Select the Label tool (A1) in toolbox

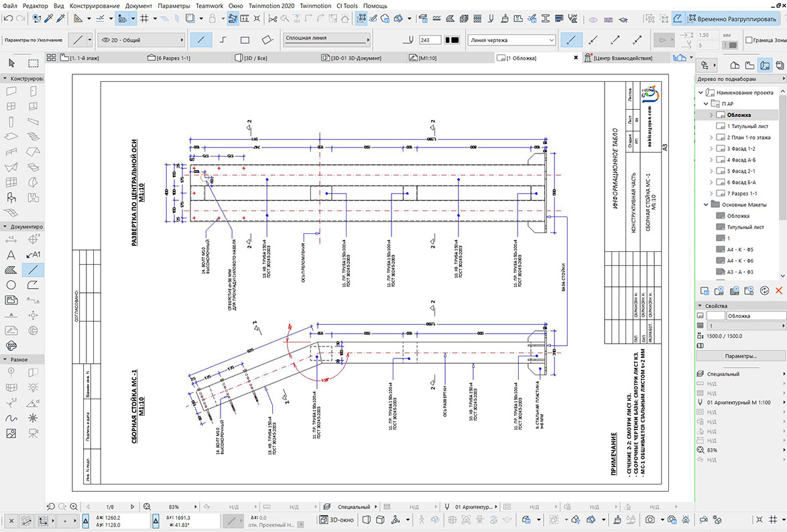point(33,255)
